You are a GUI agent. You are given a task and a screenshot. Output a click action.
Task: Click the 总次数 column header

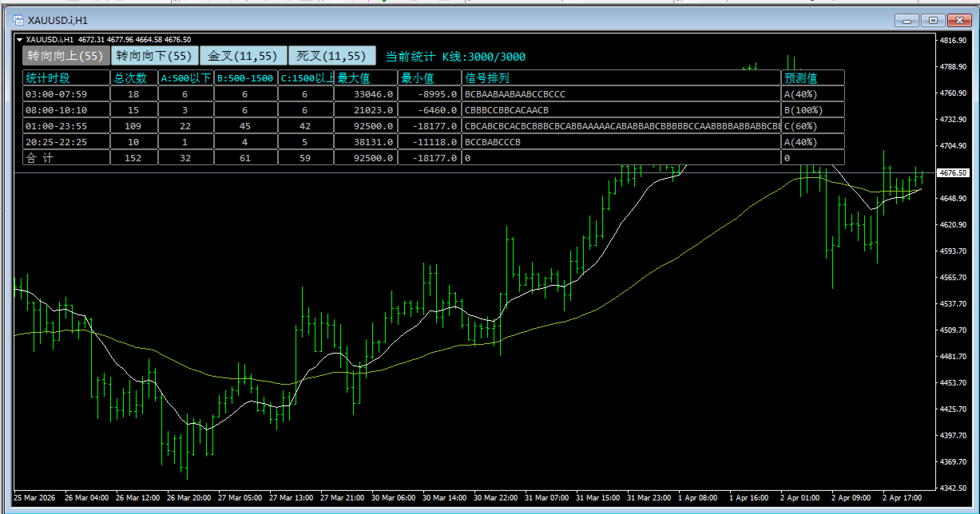tap(134, 78)
